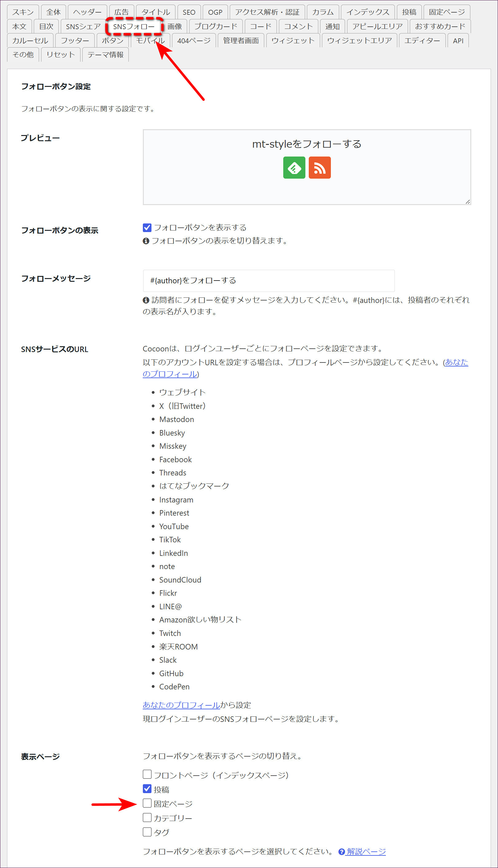Viewport: 498px width, 868px height.
Task: Click the CodePen list entry
Action: pos(174,687)
